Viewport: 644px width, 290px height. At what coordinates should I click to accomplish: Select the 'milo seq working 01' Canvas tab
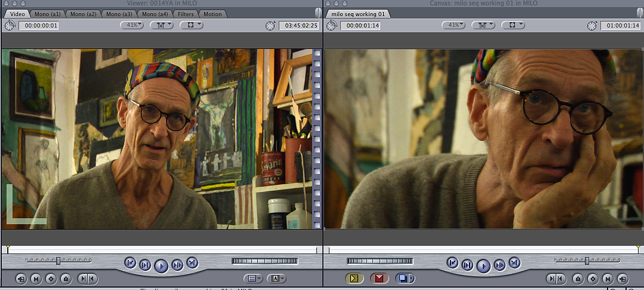click(358, 14)
